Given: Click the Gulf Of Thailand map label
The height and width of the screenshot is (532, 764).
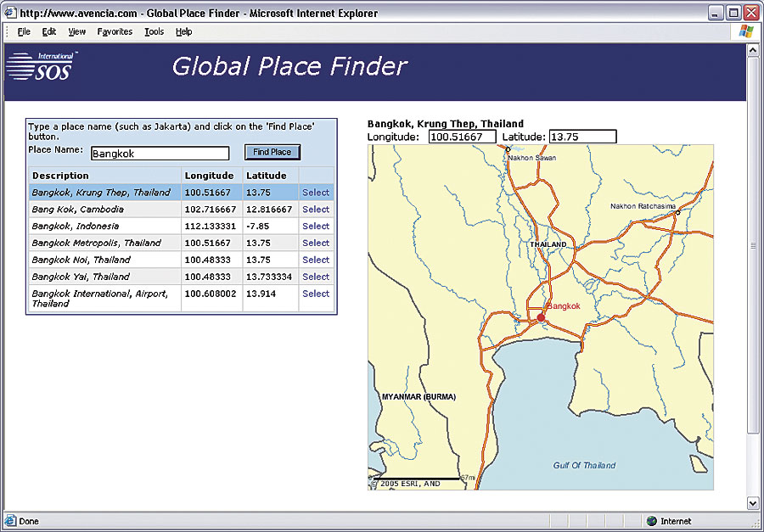Looking at the screenshot, I should click(x=584, y=465).
